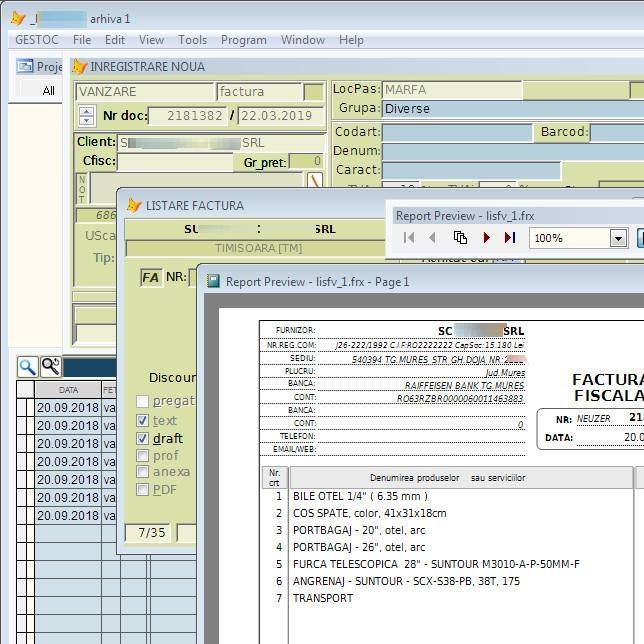
Task: Uncheck the draft checkbox
Action: (x=142, y=438)
